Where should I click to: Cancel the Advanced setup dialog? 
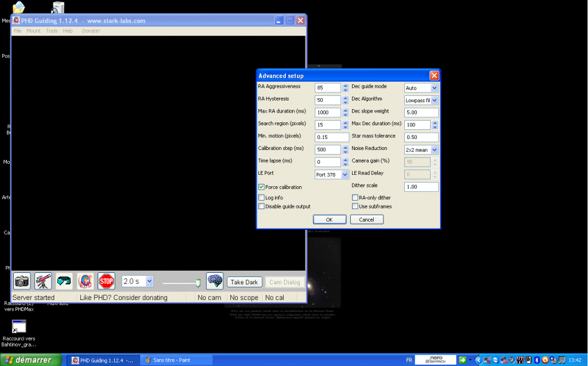point(366,219)
